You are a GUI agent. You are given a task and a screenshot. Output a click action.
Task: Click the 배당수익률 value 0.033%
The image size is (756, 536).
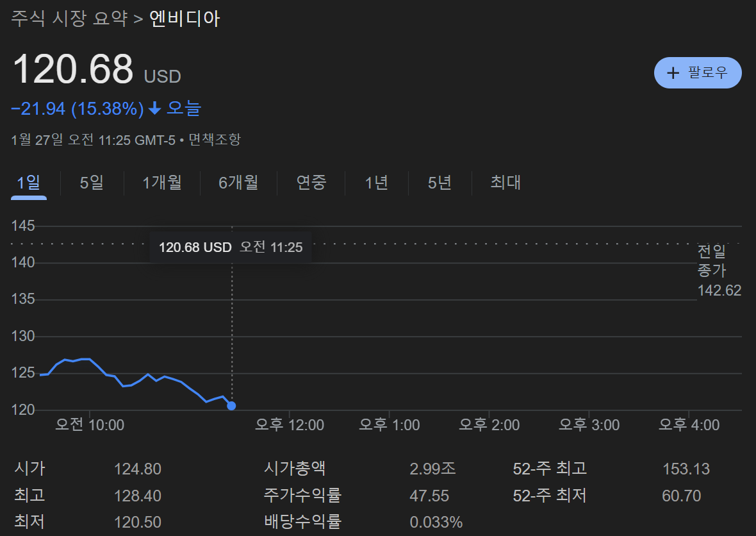[x=436, y=522]
